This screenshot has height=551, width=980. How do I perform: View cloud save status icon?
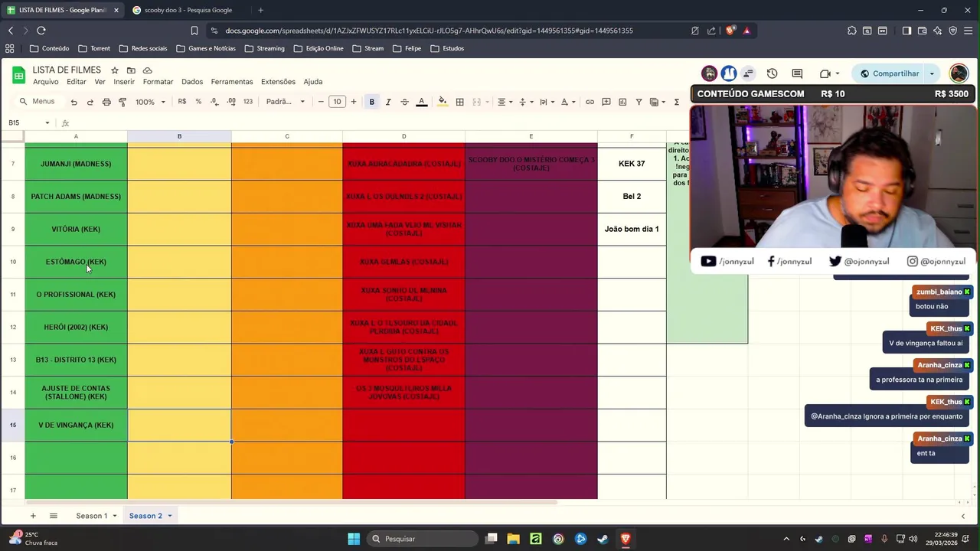coord(148,70)
